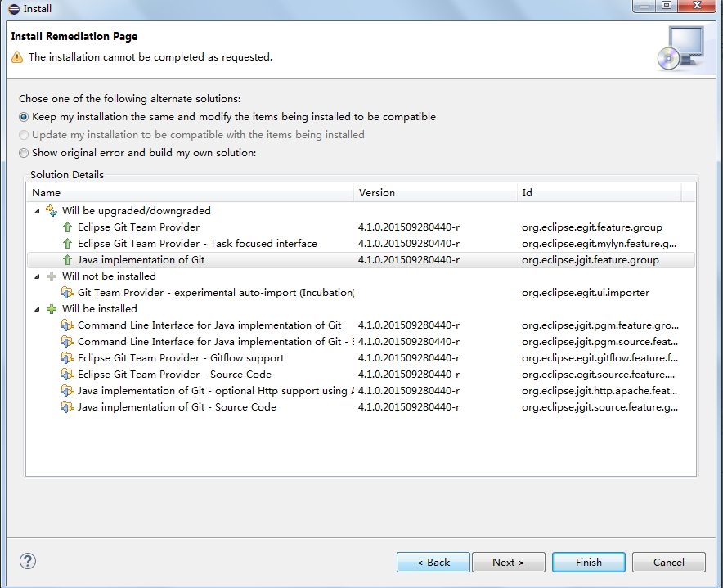Select Eclipse Git Team Provider - Gitflow support
Viewport: 723px width, 588px height.
point(361,358)
